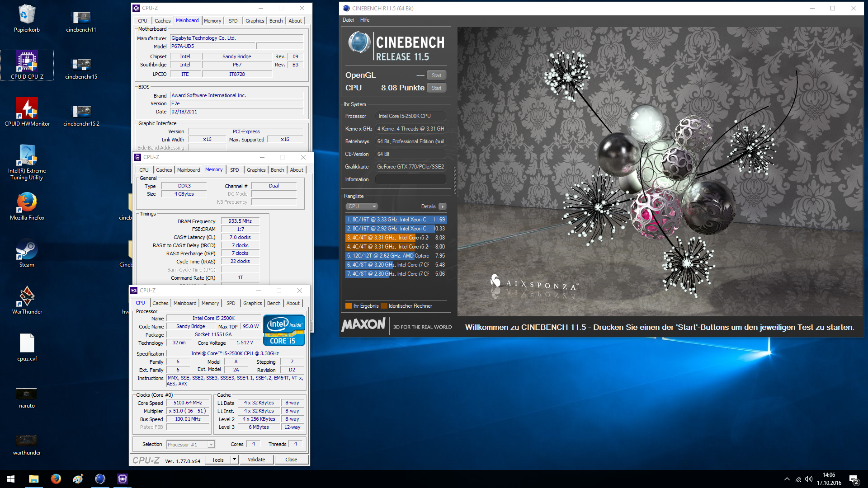Open Graphics tab in Mainboard CPU-Z window
This screenshot has height=488, width=868.
[255, 21]
